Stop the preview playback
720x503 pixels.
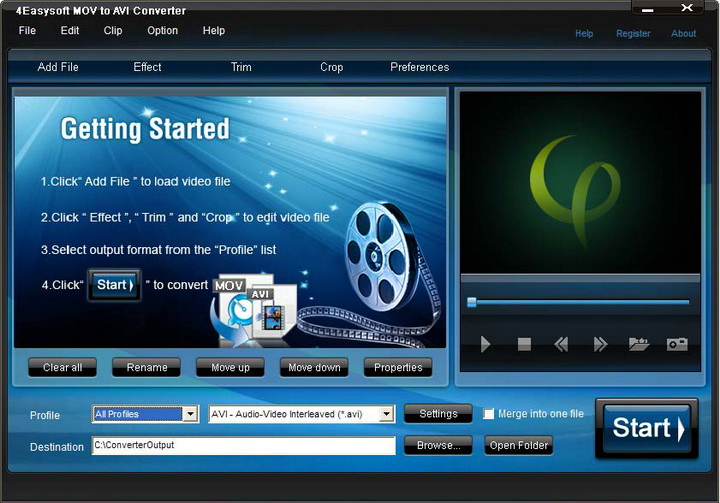pos(524,344)
